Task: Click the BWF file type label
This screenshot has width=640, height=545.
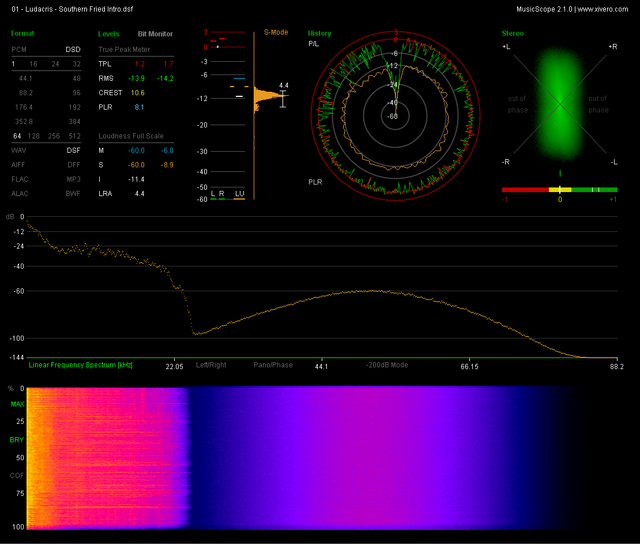Action: point(73,194)
